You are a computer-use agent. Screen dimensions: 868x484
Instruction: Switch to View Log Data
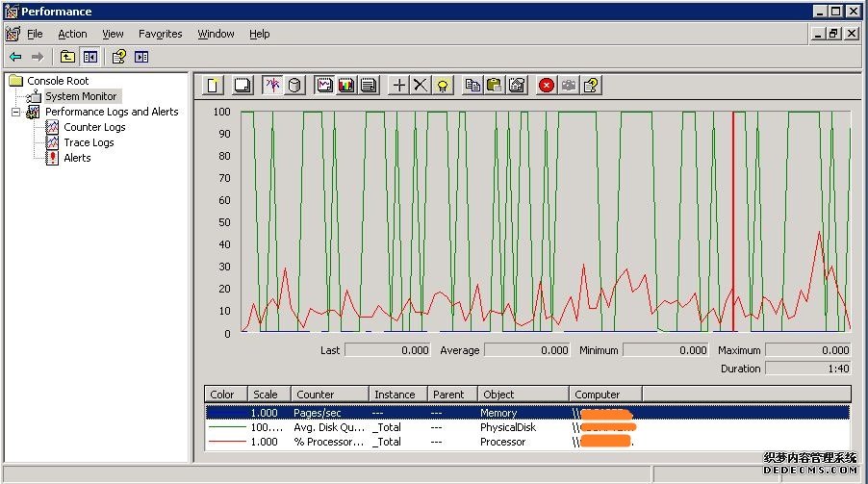coord(294,86)
